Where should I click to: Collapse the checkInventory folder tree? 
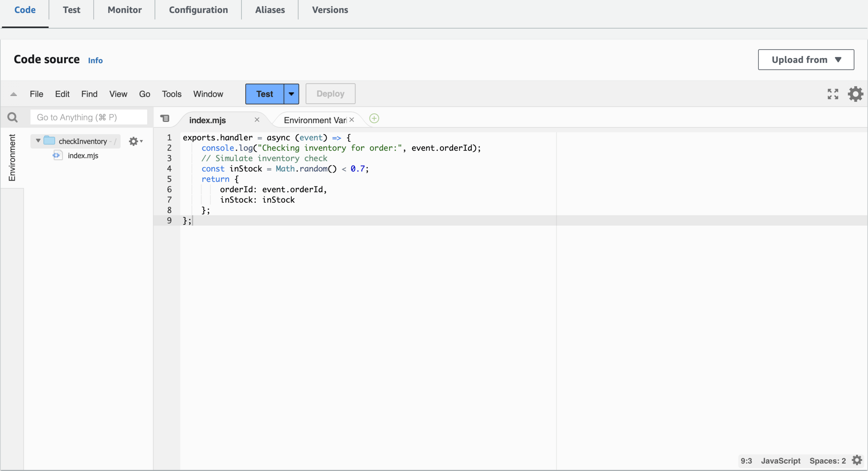[38, 141]
